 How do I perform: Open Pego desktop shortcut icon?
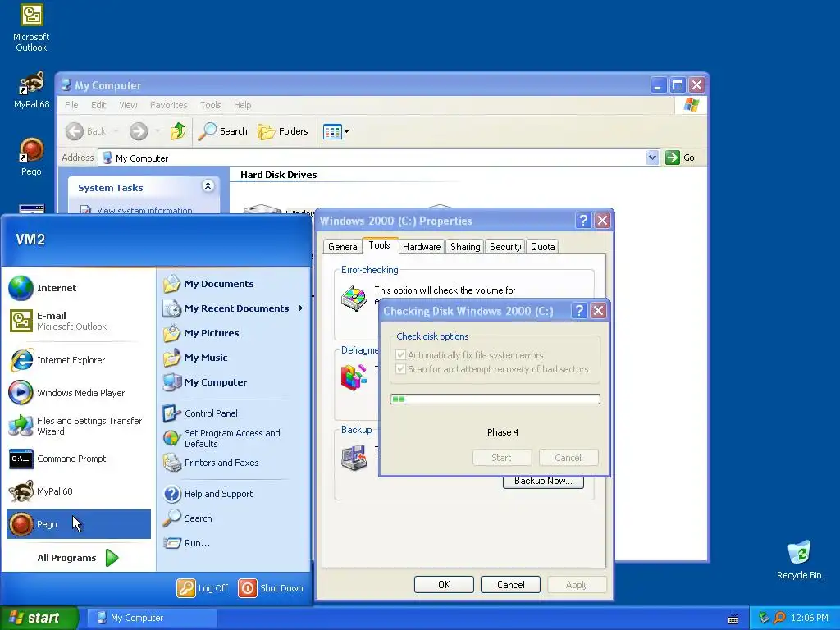point(31,157)
